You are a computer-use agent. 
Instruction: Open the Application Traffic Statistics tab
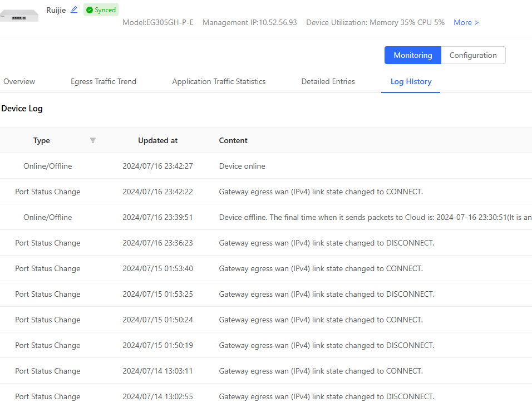(219, 81)
